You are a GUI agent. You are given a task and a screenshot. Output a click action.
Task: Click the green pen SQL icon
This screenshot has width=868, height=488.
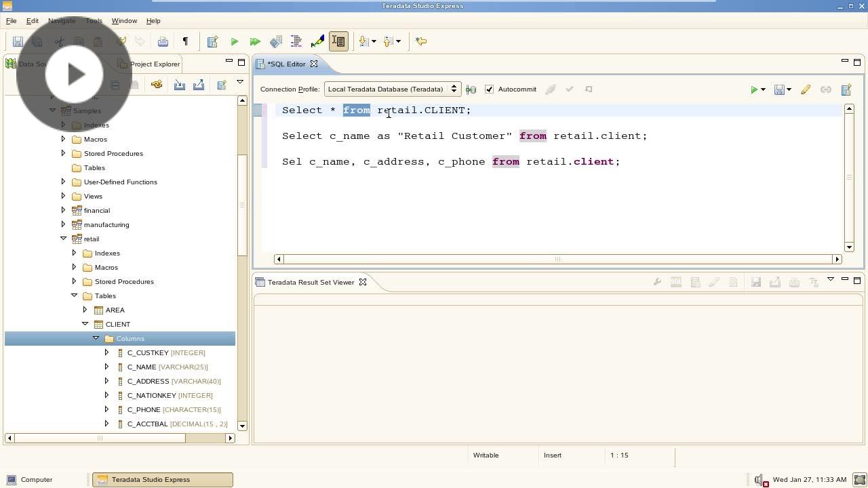point(317,41)
